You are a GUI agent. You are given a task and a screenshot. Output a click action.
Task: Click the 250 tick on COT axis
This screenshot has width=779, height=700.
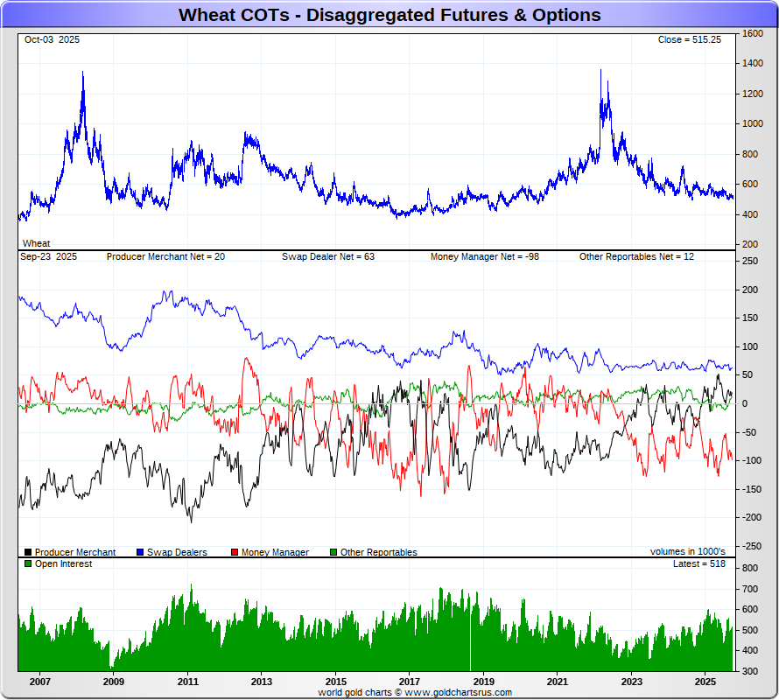750,262
